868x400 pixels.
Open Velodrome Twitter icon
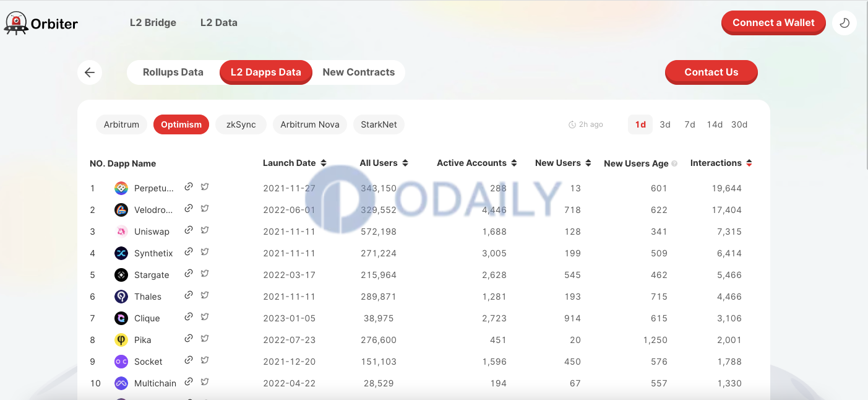[x=205, y=208]
